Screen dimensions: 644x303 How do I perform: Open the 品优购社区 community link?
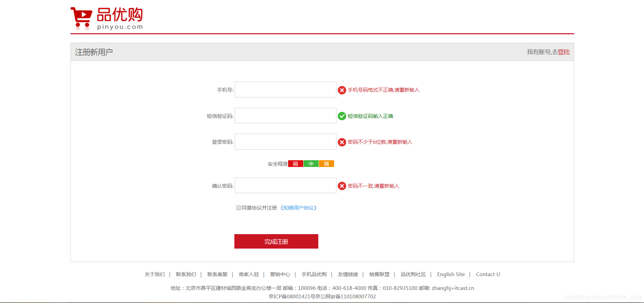pos(413,274)
